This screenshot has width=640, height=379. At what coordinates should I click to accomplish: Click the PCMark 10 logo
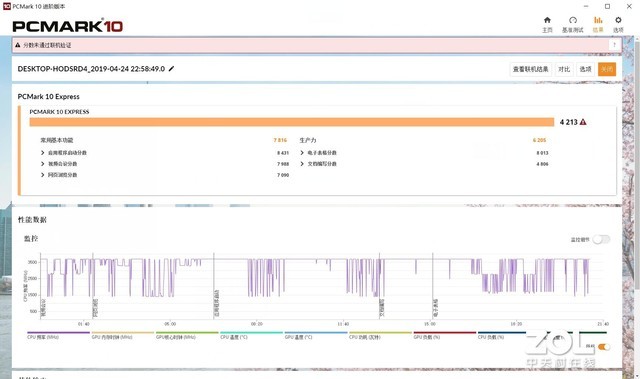coord(68,26)
